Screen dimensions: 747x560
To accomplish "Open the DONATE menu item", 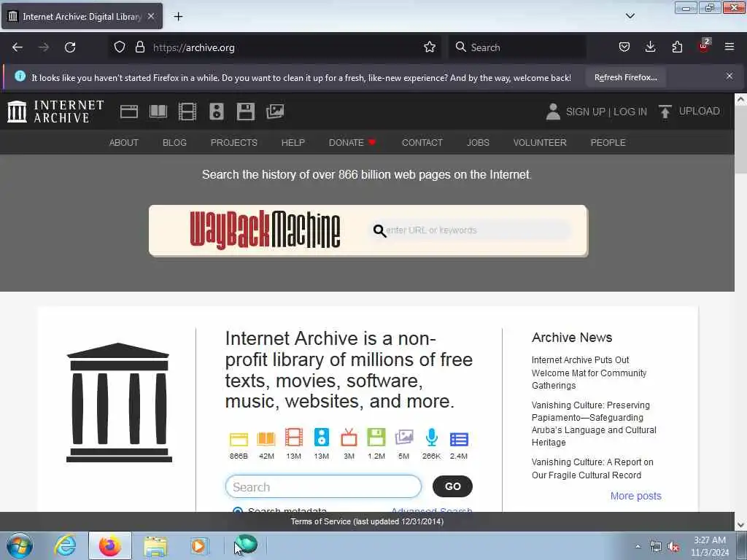I will coord(352,142).
